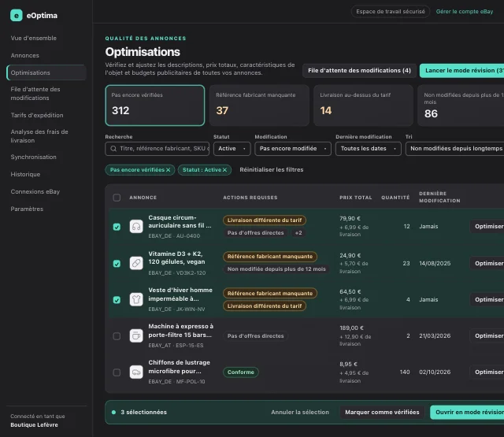Viewport: 504px width, 437px height.
Task: Check the Machine à expresso row checkbox
Action: [x=117, y=336]
